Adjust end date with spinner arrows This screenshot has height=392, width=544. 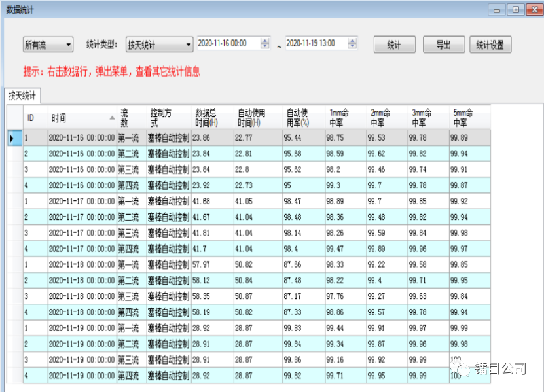[x=353, y=44]
